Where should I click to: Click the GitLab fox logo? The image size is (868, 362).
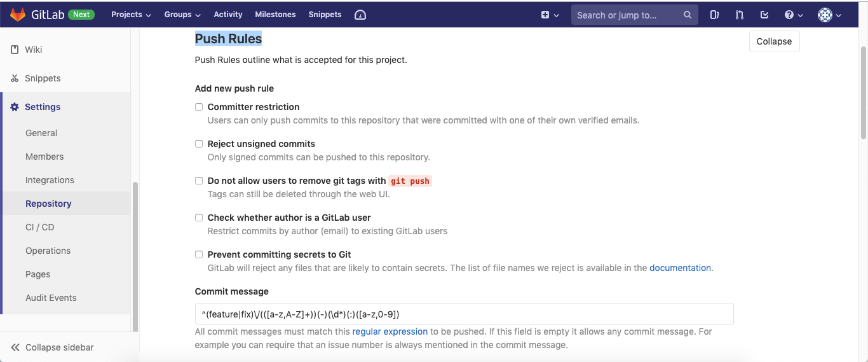pyautogui.click(x=17, y=14)
